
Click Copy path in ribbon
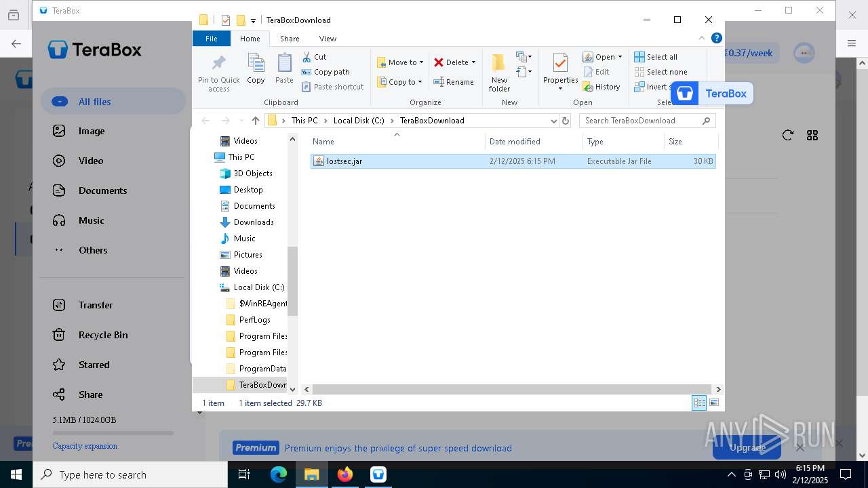coord(325,72)
